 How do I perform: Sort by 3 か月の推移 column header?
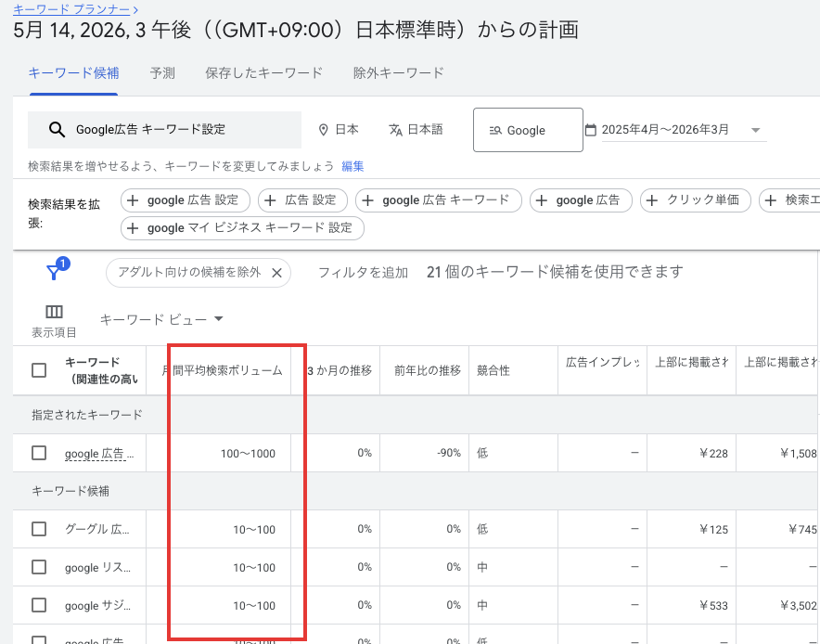(x=340, y=370)
